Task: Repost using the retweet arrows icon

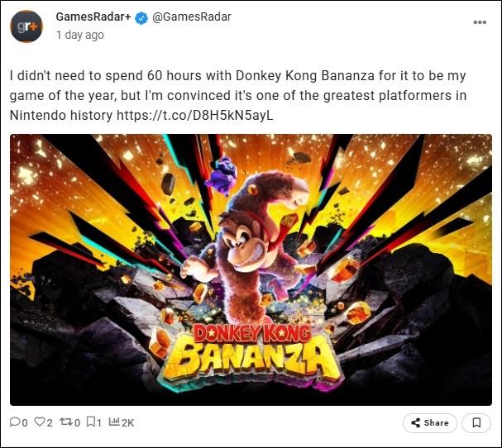Action: click(66, 422)
